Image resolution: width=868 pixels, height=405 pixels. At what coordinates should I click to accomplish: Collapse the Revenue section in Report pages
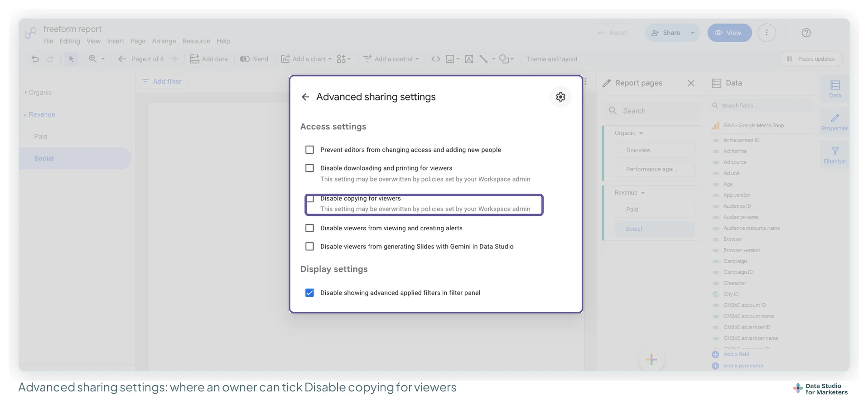click(642, 193)
